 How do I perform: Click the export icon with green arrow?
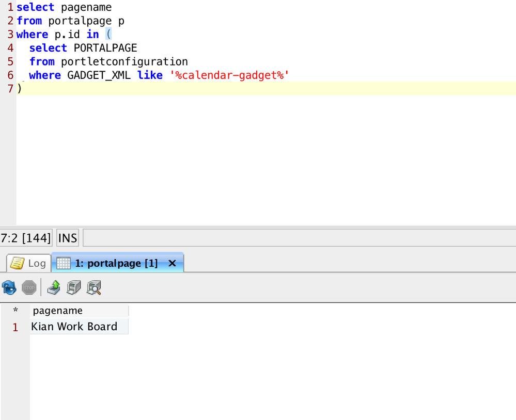pos(54,287)
